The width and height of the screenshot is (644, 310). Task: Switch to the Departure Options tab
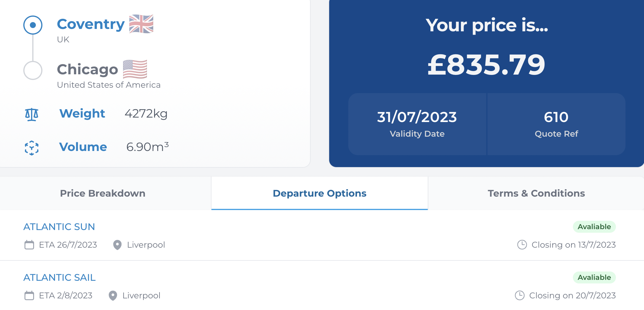click(319, 193)
